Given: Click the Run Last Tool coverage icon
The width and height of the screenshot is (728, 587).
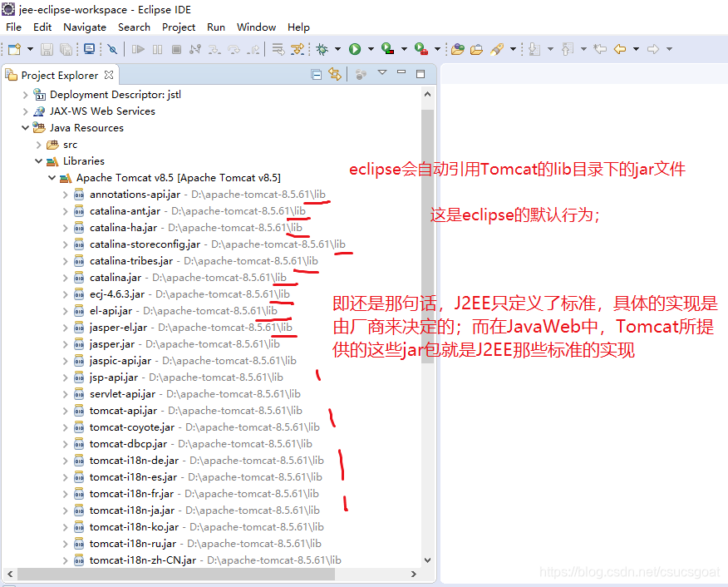Looking at the screenshot, I should tap(387, 49).
